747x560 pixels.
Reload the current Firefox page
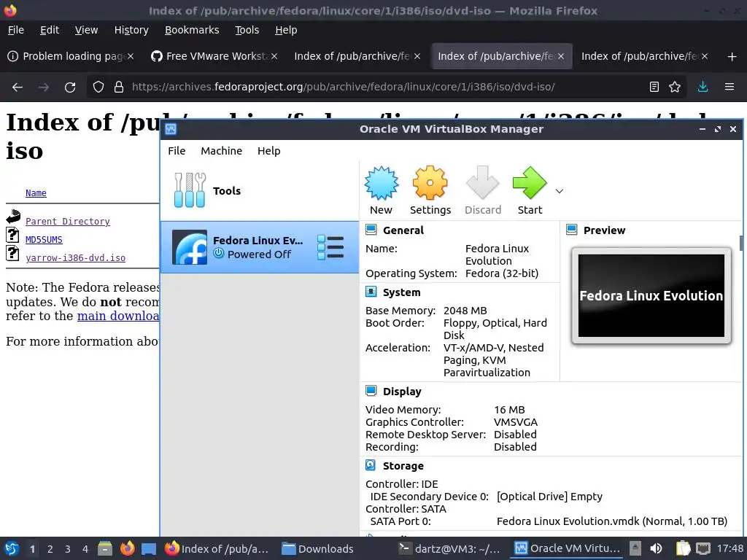70,87
